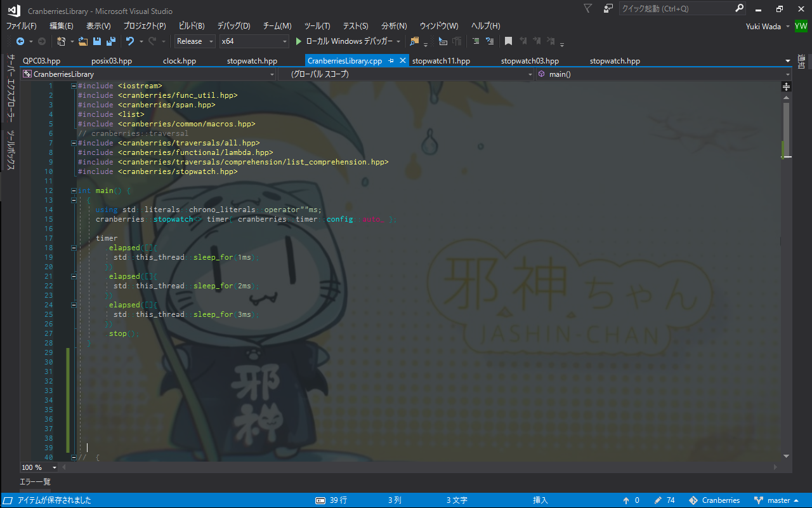Collapse the #include block at line 1
Image resolution: width=812 pixels, height=508 pixels.
point(74,86)
